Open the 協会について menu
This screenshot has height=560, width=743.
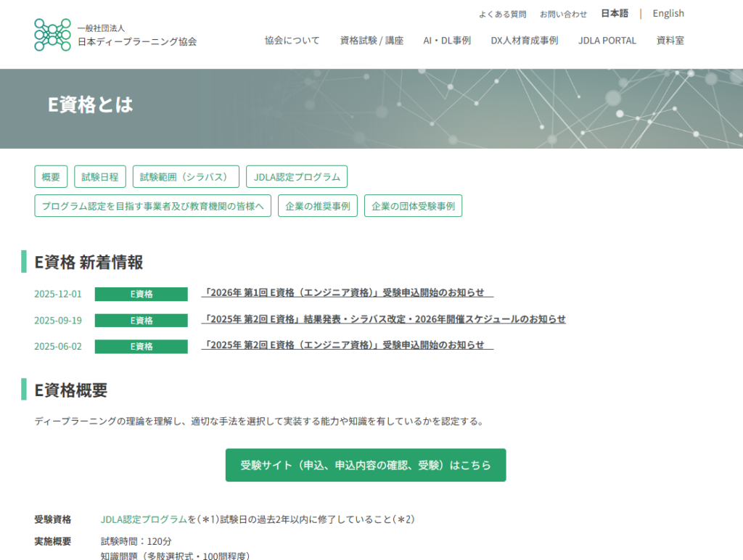pos(292,41)
